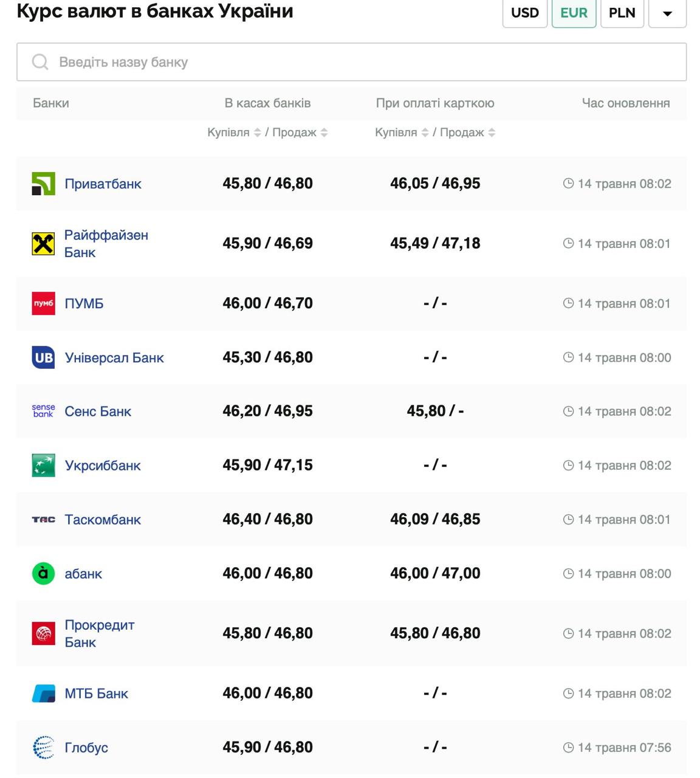Click the Універсал Банк UB logo
The image size is (700, 778).
pos(43,357)
